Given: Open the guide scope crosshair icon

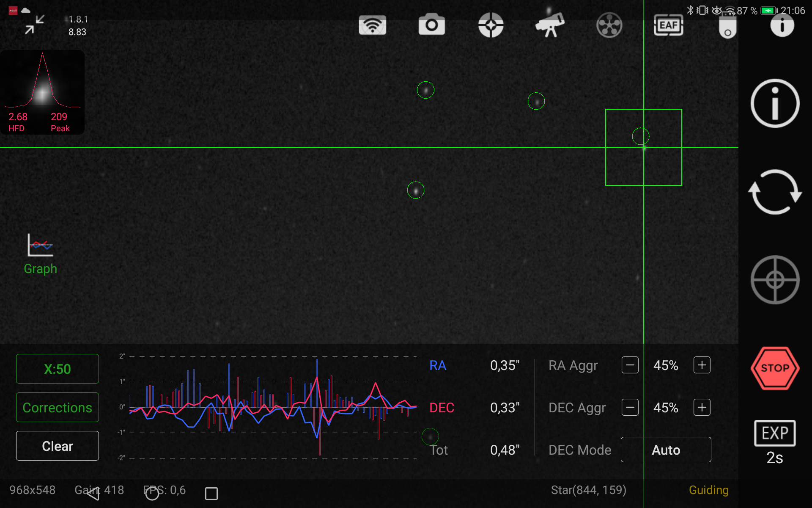Looking at the screenshot, I should point(491,25).
